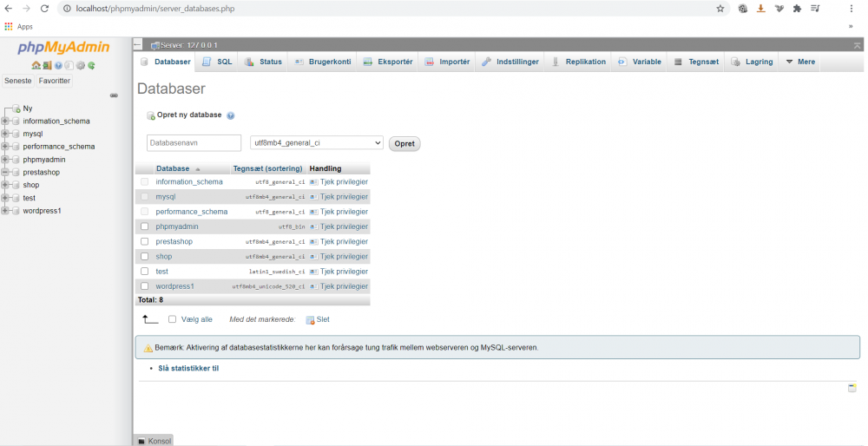
Task: Open the Tegnsæt tab
Action: (x=696, y=62)
